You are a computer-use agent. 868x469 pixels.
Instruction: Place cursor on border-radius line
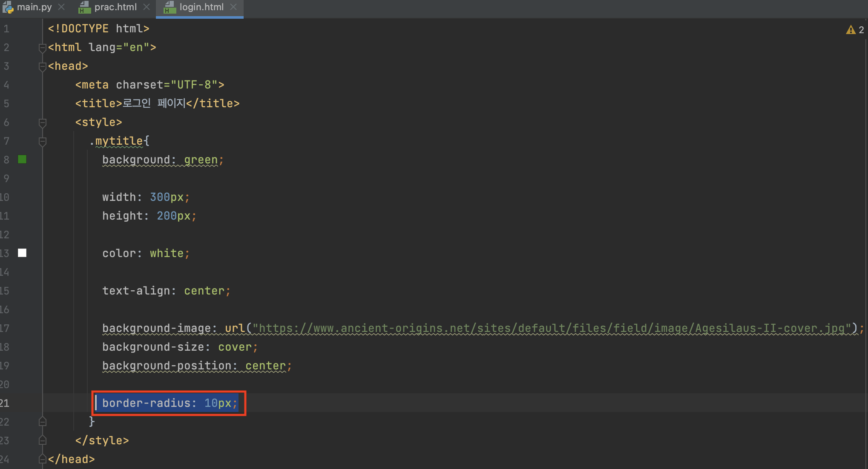pyautogui.click(x=170, y=403)
